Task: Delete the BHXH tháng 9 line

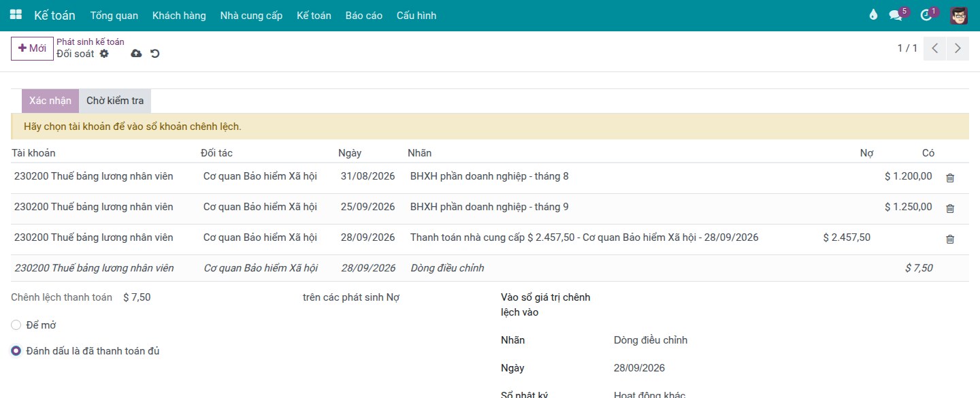Action: (950, 208)
